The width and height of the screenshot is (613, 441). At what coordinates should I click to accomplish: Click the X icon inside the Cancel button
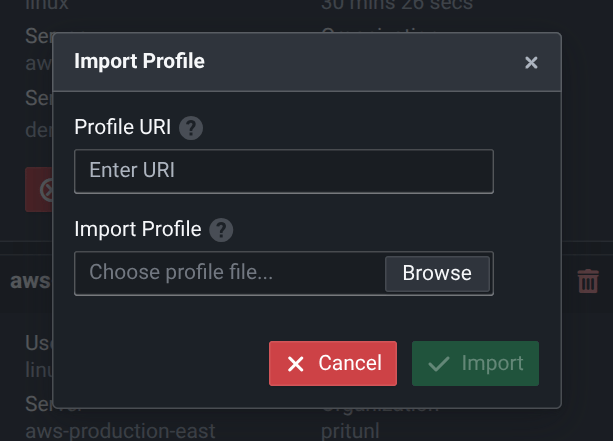[x=296, y=364]
